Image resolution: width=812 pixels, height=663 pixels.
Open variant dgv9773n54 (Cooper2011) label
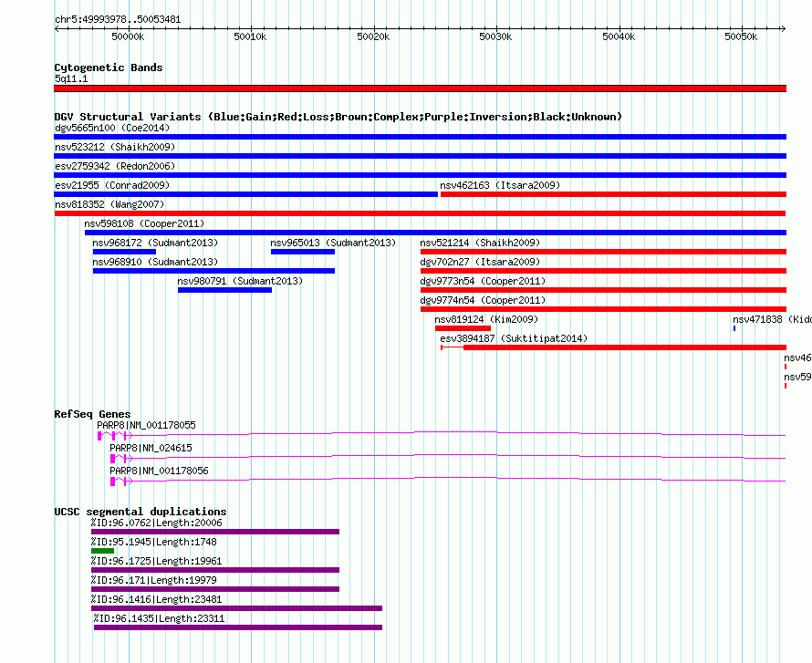[x=483, y=281]
